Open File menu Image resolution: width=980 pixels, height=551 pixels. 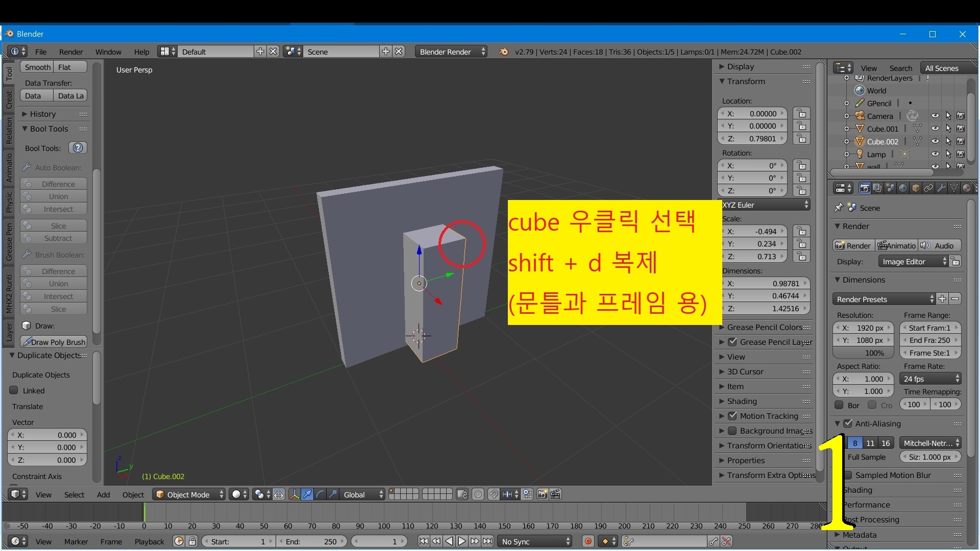click(x=41, y=52)
